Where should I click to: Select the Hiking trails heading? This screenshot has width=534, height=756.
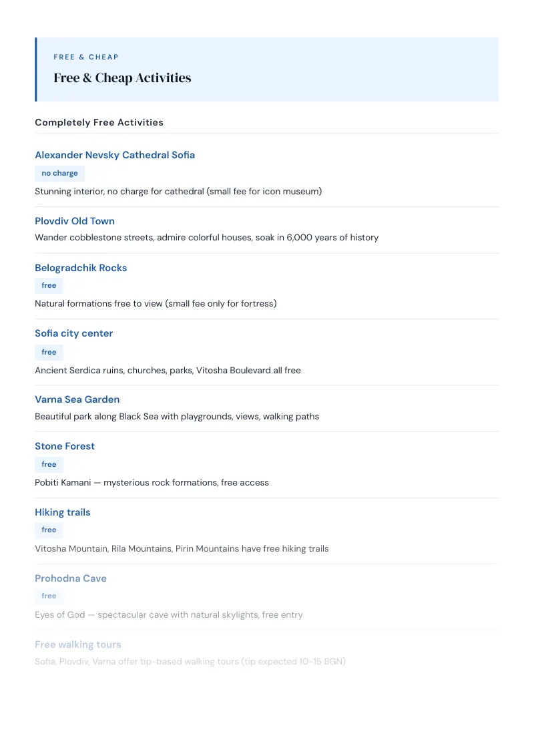click(x=63, y=512)
